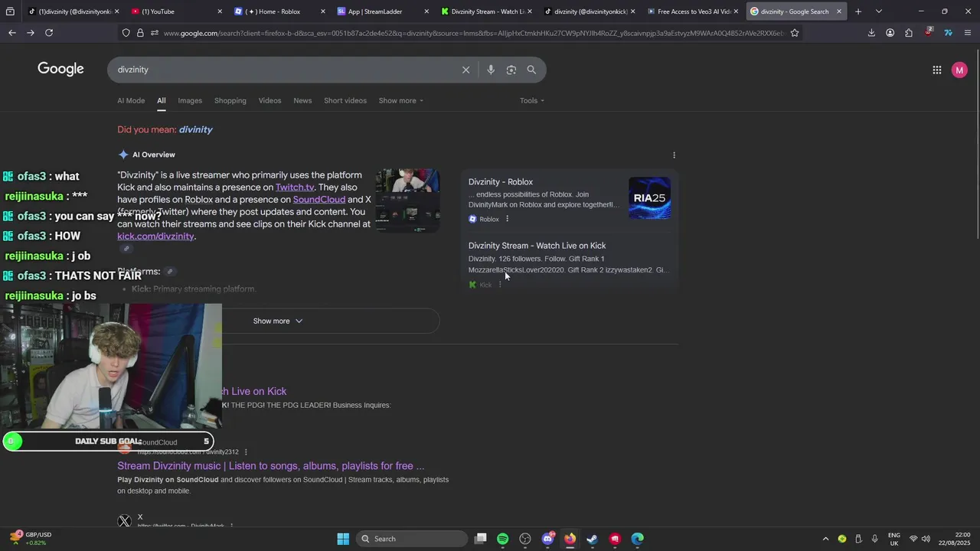Click the 'divinity' spelling suggestion
The image size is (980, 551).
click(x=195, y=129)
